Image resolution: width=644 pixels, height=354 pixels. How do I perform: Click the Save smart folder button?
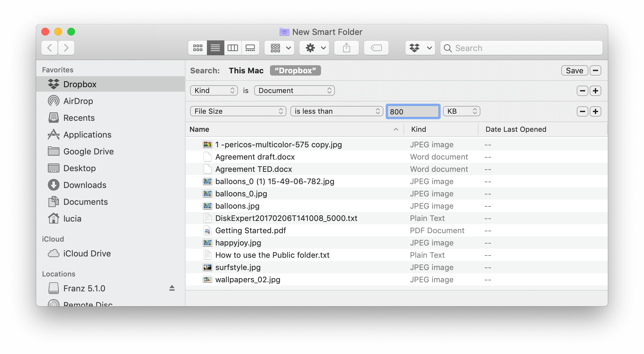[x=574, y=71]
